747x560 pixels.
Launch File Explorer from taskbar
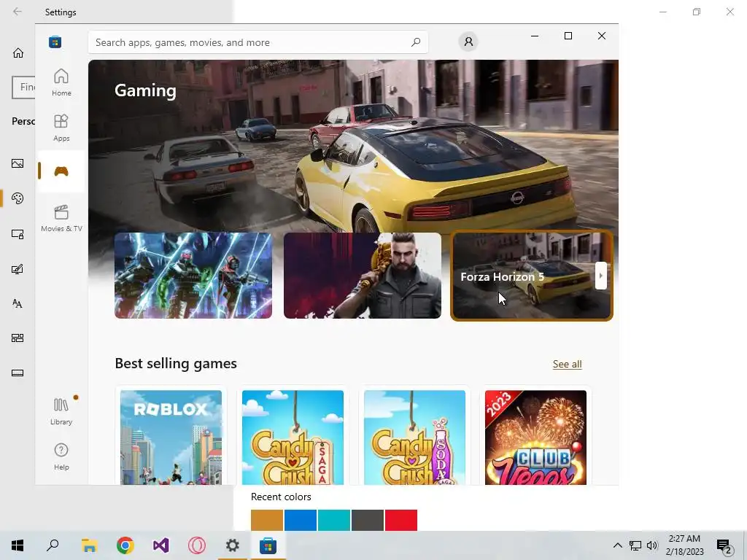click(x=89, y=545)
